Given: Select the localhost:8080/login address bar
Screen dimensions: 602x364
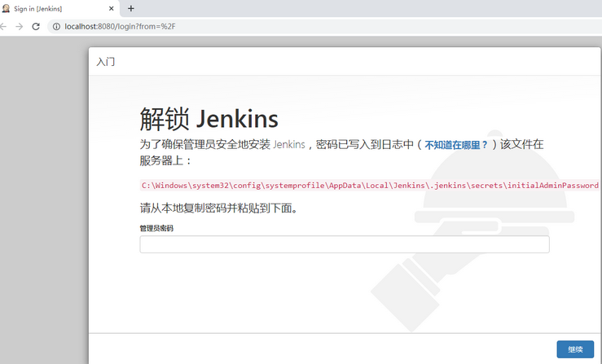Looking at the screenshot, I should (x=324, y=27).
